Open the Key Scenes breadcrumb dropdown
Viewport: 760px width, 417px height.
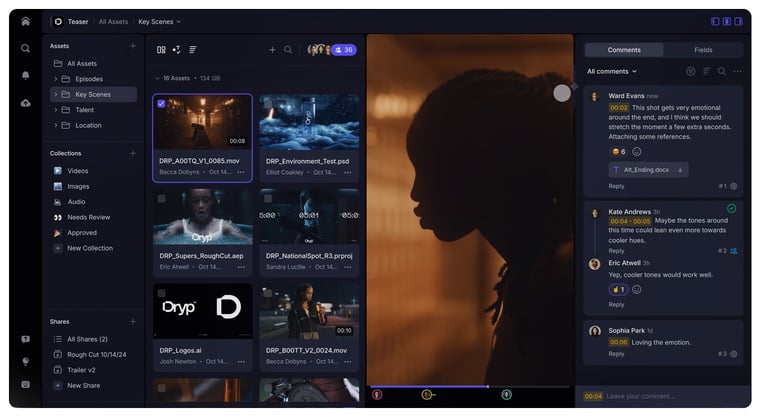click(160, 21)
